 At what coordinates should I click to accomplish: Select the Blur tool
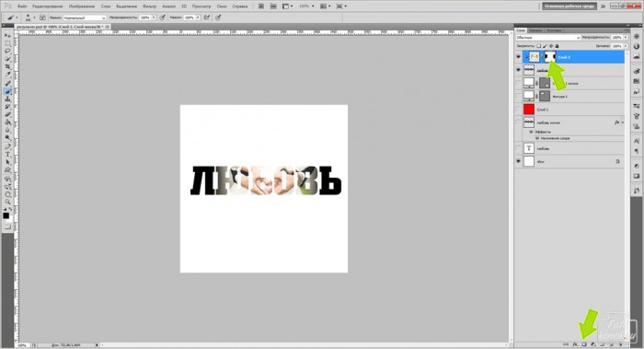[x=7, y=131]
